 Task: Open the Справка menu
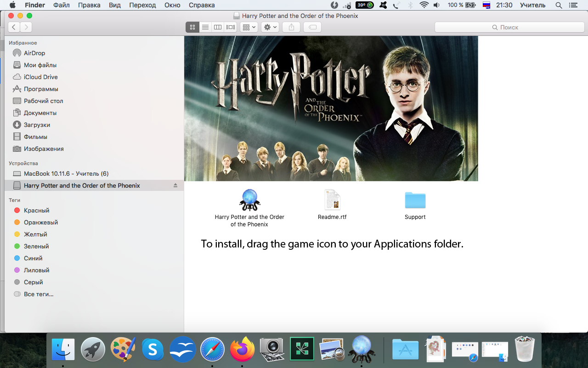tap(202, 5)
